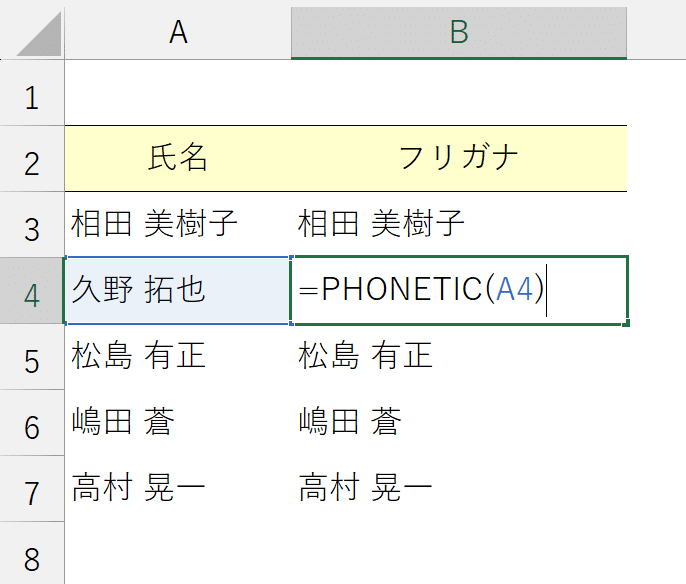The image size is (686, 584).
Task: Select cell A6 with 嶋田 蒼
Action: (x=178, y=423)
